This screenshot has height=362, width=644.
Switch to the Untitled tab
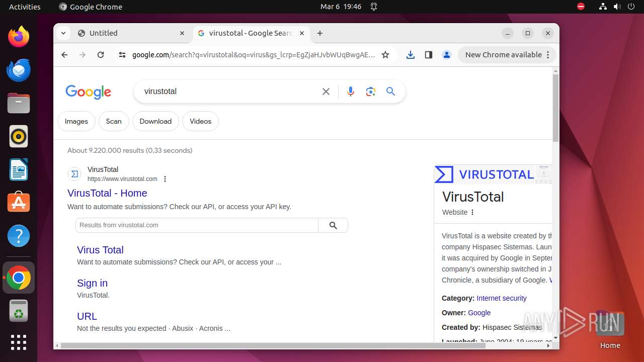(132, 33)
